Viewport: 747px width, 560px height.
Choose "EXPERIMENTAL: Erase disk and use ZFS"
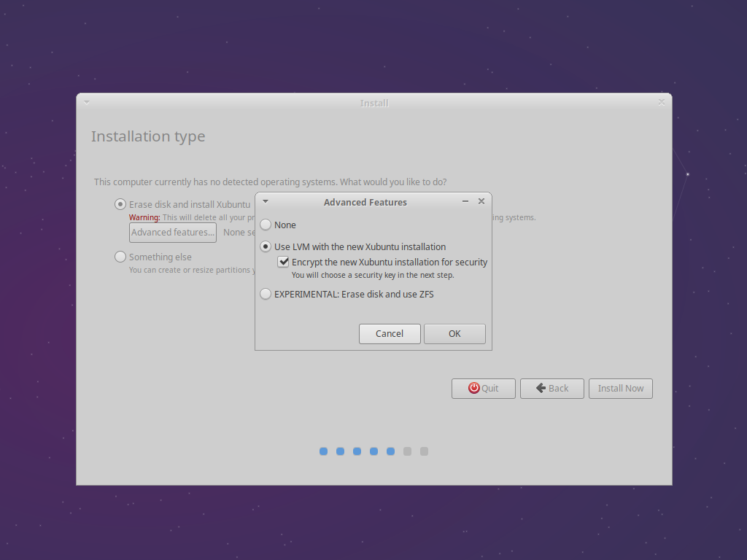(x=265, y=294)
